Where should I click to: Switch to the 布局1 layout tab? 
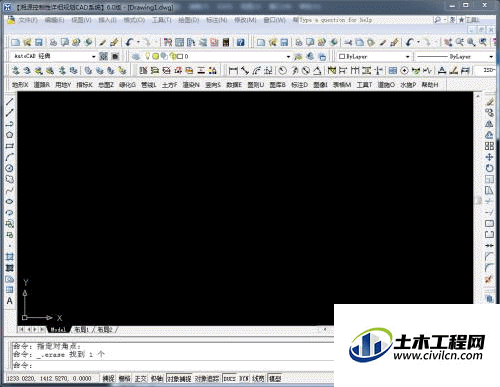pyautogui.click(x=81, y=330)
